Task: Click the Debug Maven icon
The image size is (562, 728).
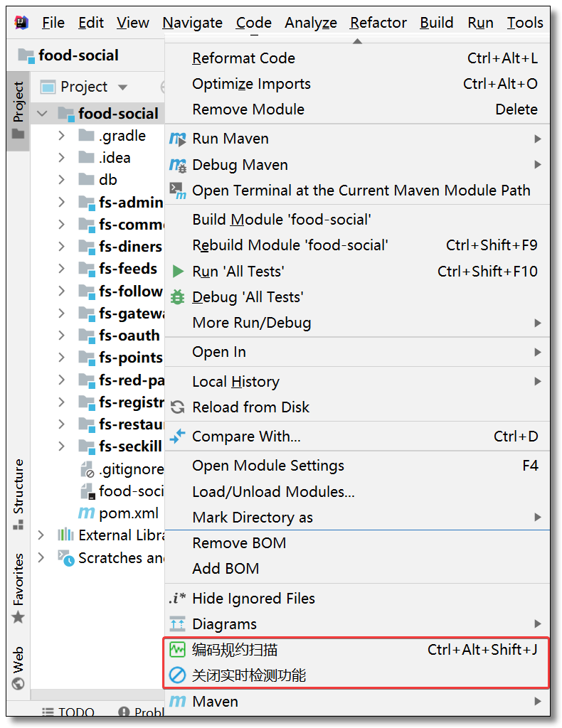Action: click(177, 165)
